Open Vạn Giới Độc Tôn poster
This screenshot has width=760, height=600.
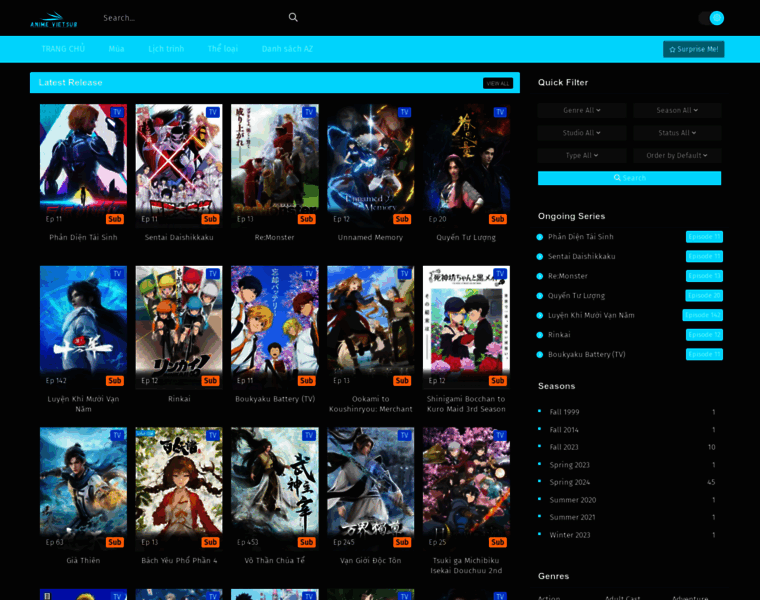pos(370,488)
